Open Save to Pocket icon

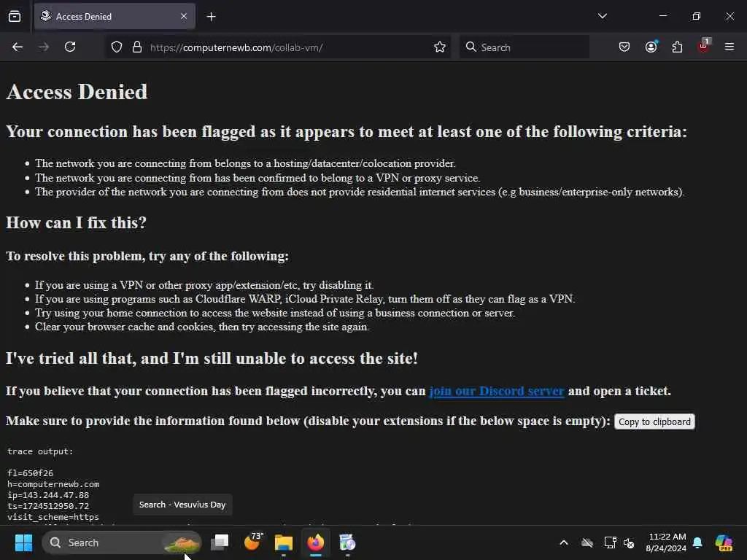(624, 47)
